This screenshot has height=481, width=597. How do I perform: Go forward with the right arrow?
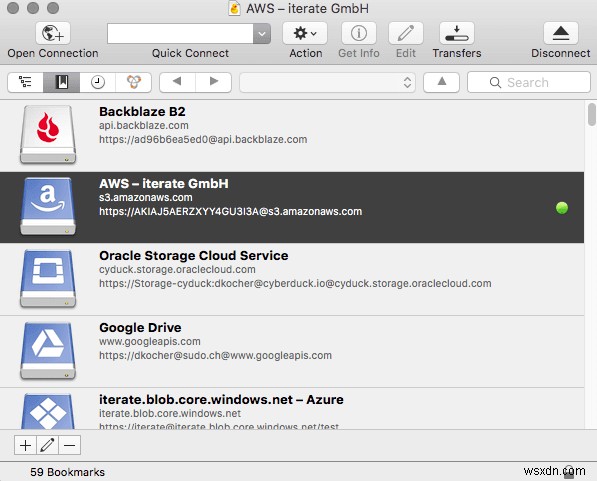[214, 82]
